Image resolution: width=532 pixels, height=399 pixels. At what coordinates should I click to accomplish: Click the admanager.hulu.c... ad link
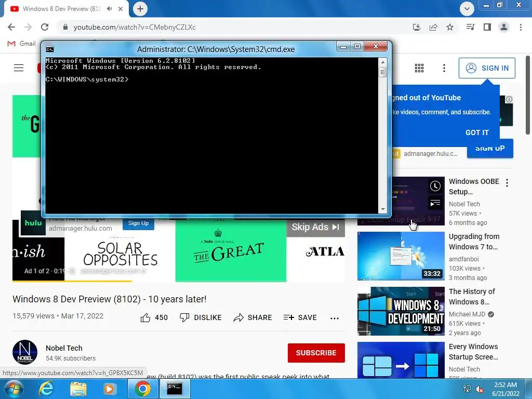point(431,154)
